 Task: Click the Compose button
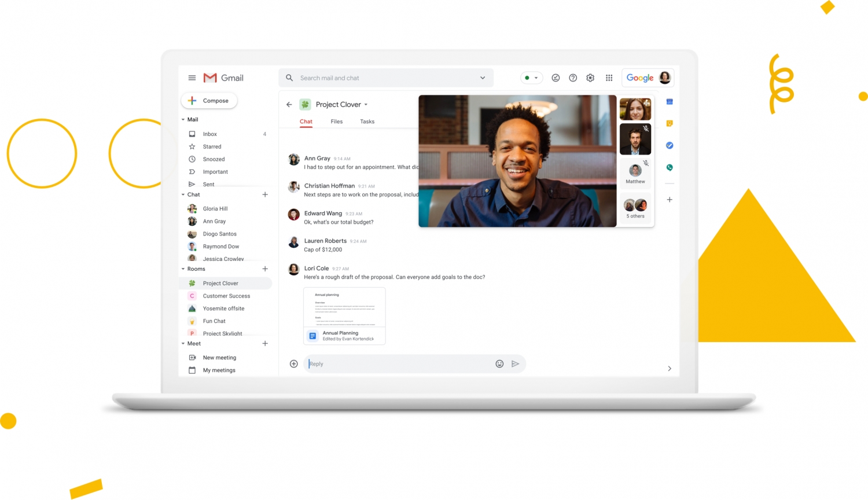point(209,100)
